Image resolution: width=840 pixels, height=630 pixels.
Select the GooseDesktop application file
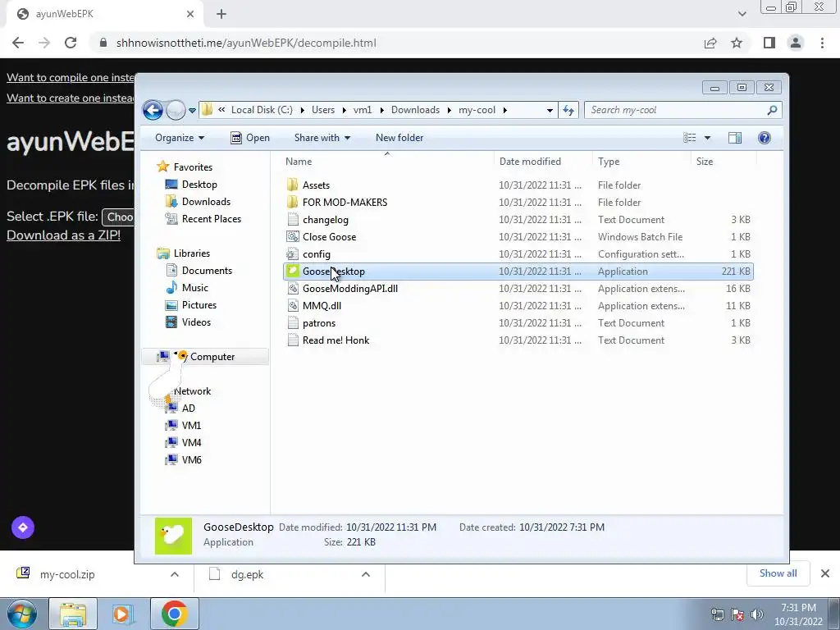point(518,272)
